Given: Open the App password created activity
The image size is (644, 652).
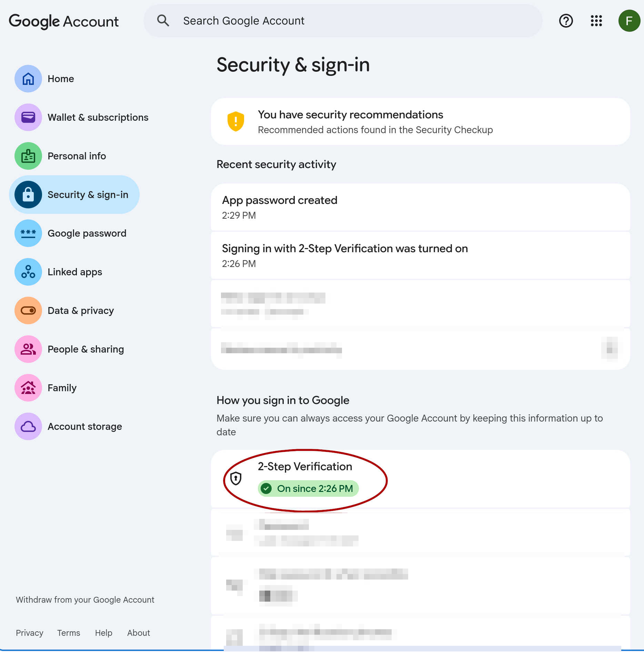Looking at the screenshot, I should (x=421, y=207).
